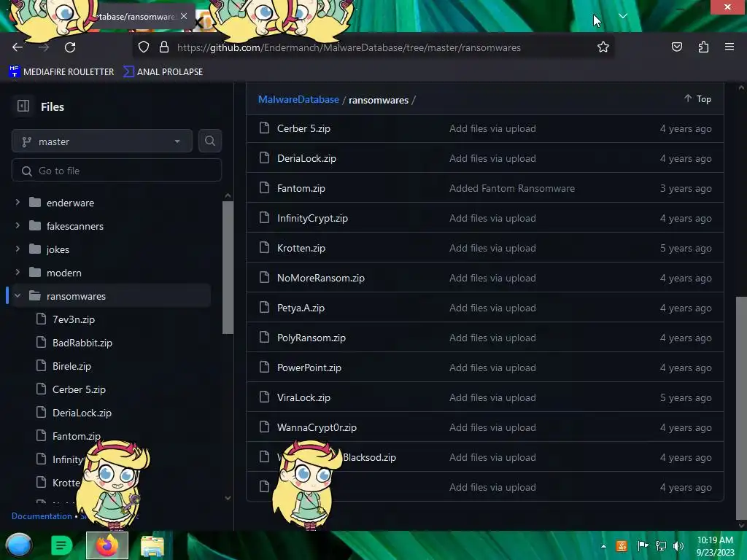The height and width of the screenshot is (560, 747).
Task: Click the address bar URL
Action: [x=349, y=47]
